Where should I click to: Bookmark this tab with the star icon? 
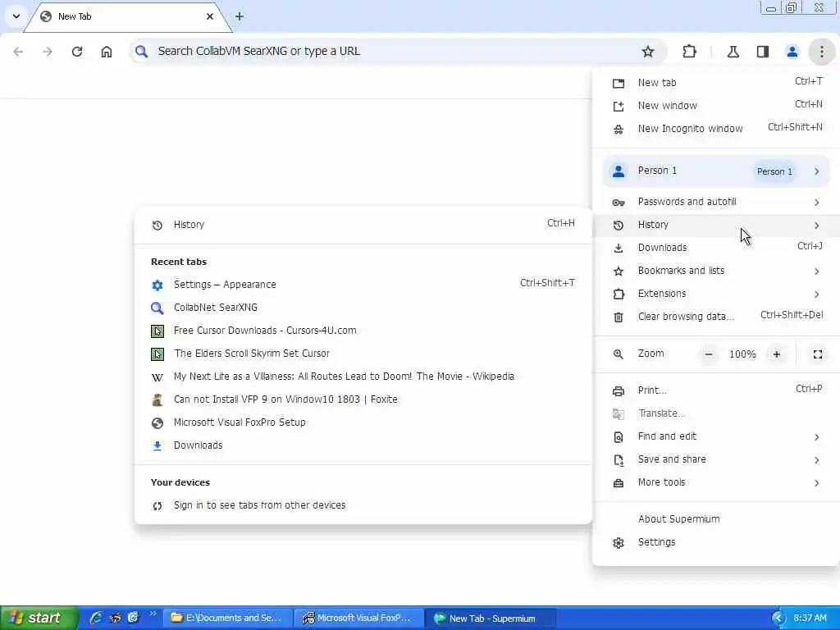tap(648, 52)
